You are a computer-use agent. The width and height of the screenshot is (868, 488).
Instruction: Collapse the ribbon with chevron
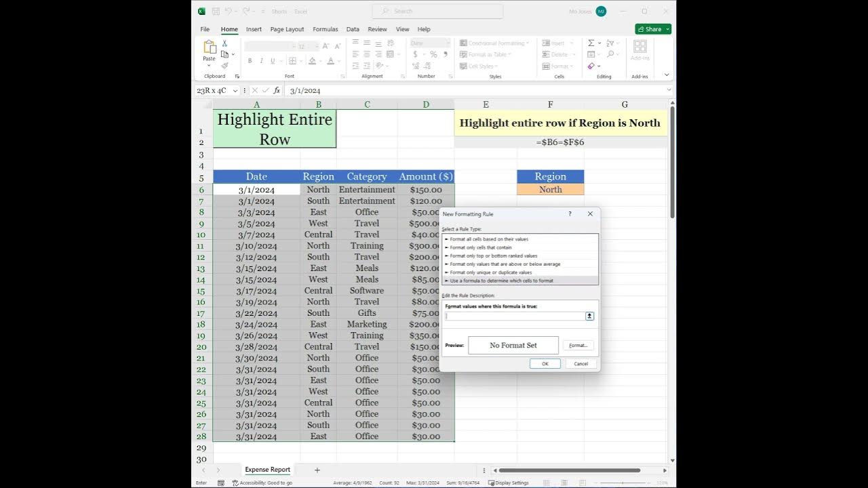(x=667, y=75)
